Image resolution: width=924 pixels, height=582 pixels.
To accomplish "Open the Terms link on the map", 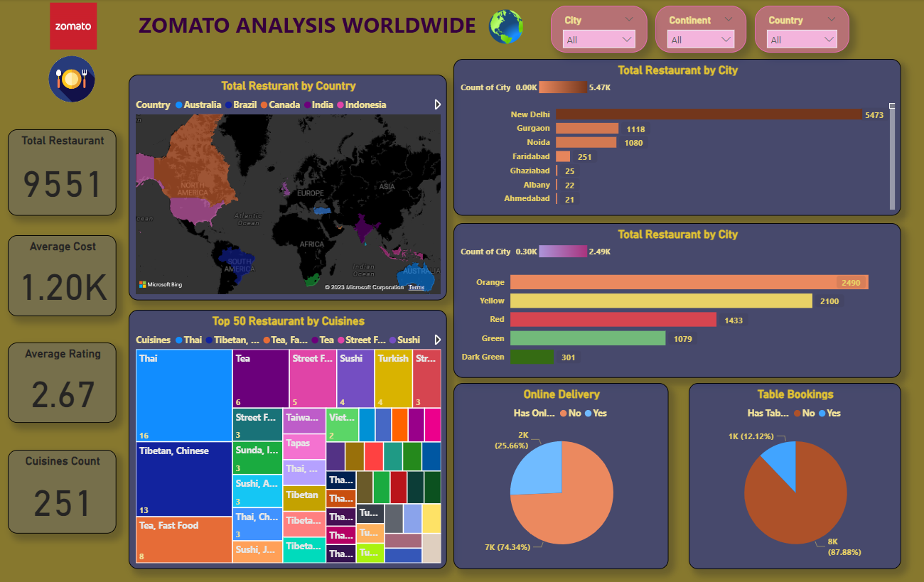I will (416, 287).
